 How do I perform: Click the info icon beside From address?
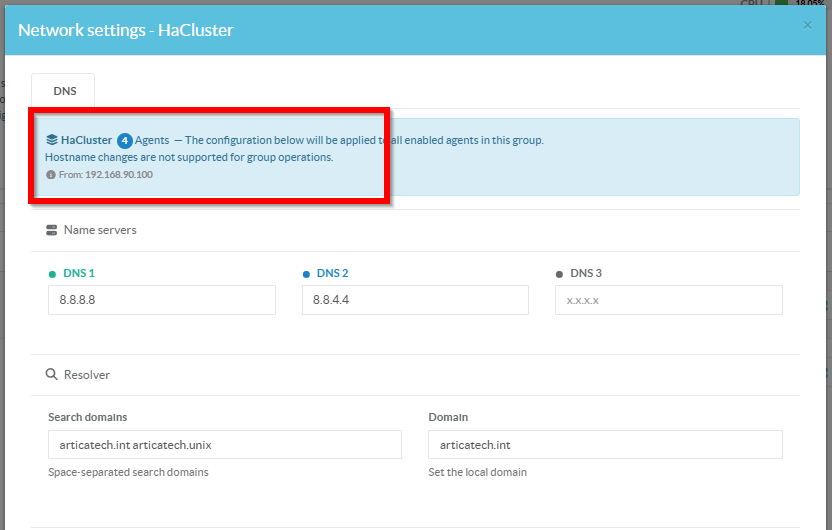tap(51, 174)
